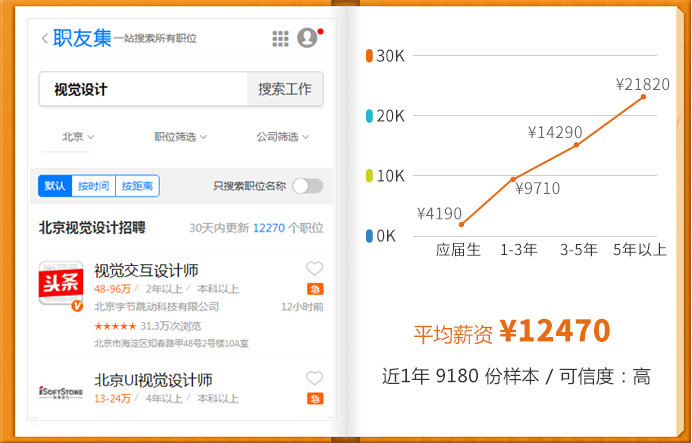This screenshot has height=443, width=692.
Task: Open the user profile avatar
Action: click(x=307, y=38)
